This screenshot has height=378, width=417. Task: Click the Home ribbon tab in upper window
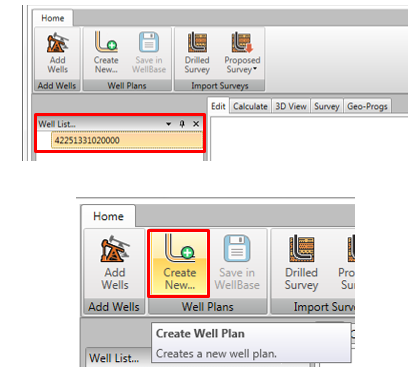pyautogui.click(x=53, y=18)
